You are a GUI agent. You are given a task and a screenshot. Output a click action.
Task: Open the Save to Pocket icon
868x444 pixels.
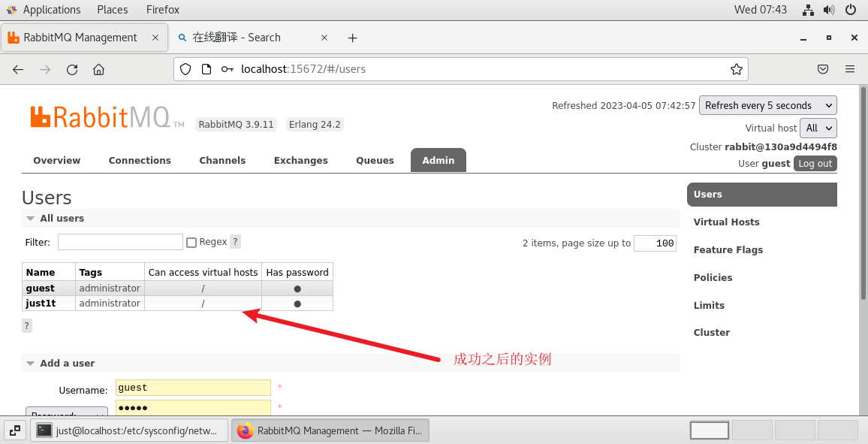click(x=823, y=69)
